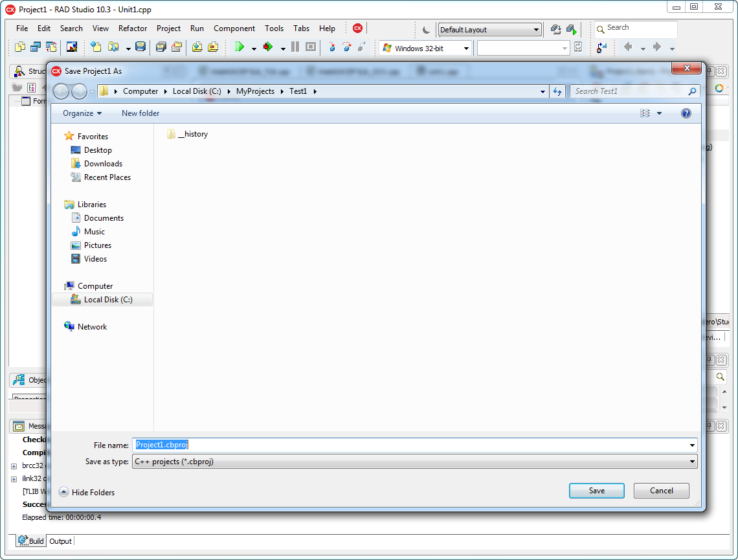This screenshot has height=560, width=738.
Task: Open the File name history dropdown arrow
Action: pos(692,445)
